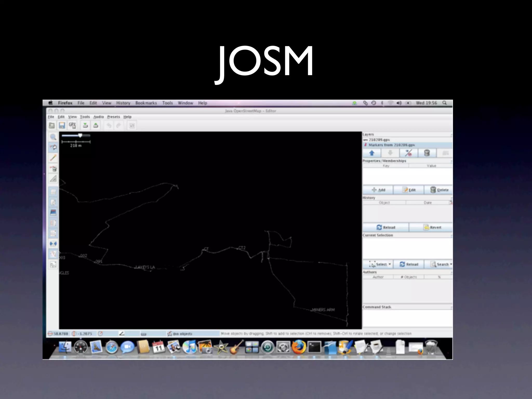532x399 pixels.
Task: Click the longitude icon in status bar
Action: click(74, 334)
